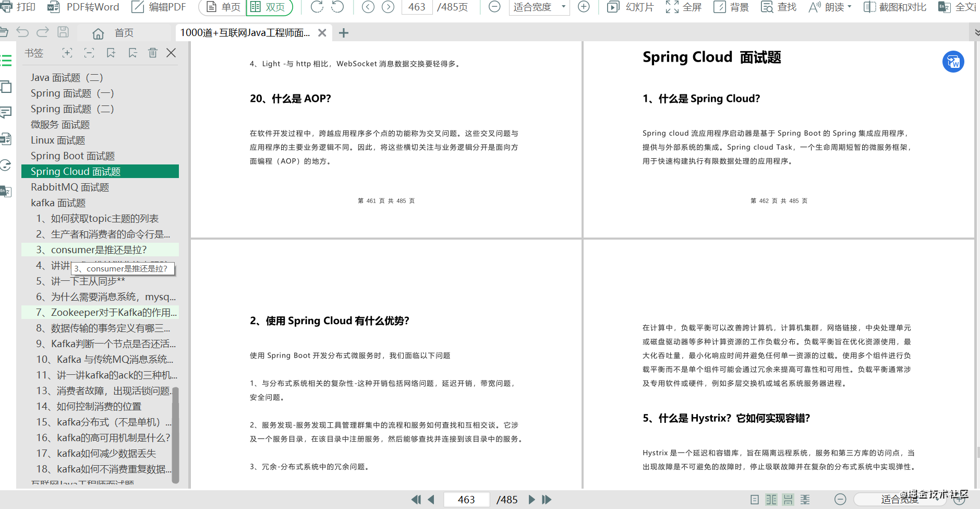Rotate the page clockwise
Image resolution: width=980 pixels, height=509 pixels.
[317, 7]
